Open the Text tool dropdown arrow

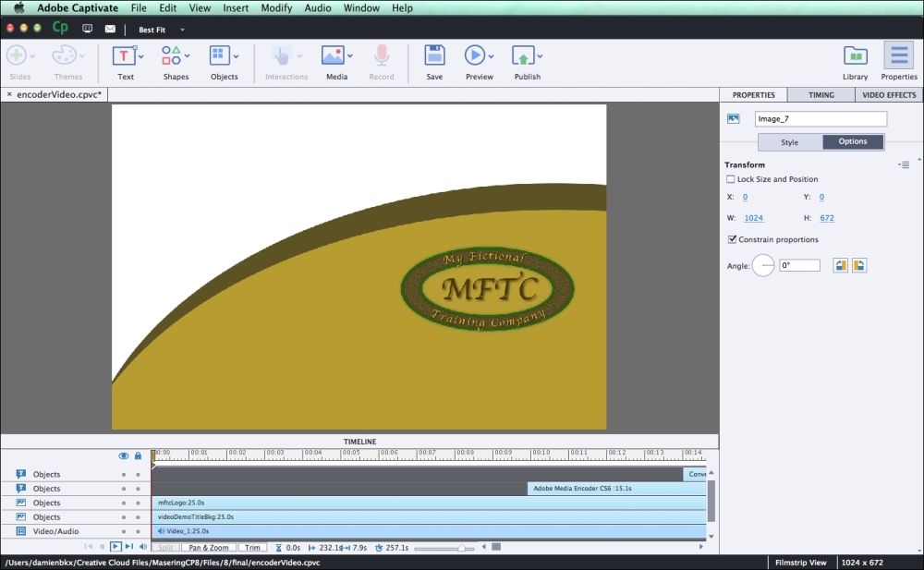tap(140, 55)
